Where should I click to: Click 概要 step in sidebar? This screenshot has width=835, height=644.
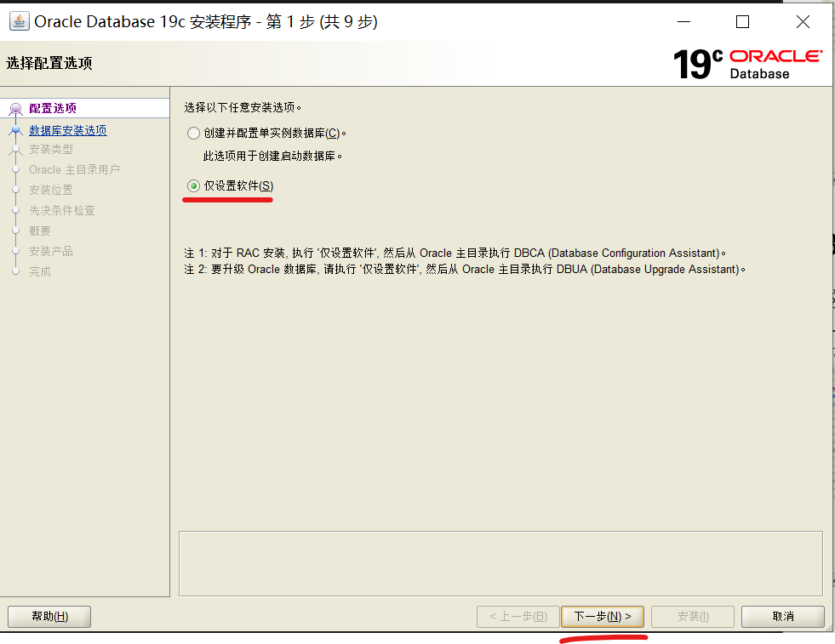click(39, 231)
